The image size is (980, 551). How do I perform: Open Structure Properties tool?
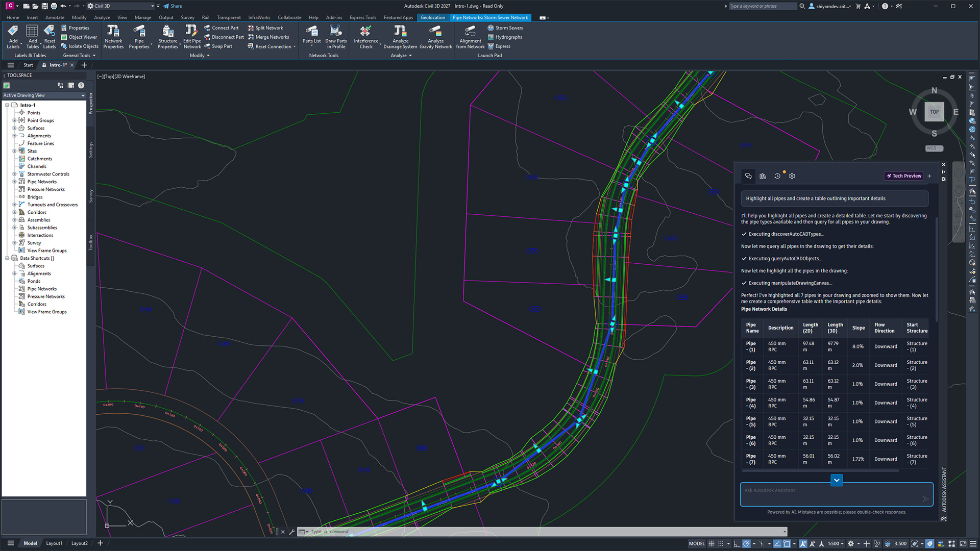[x=168, y=36]
